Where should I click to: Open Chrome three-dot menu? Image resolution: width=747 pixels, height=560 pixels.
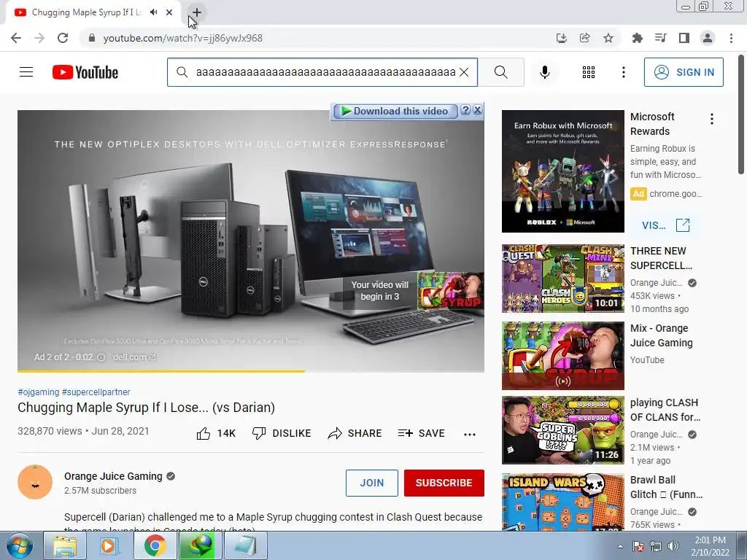731,38
